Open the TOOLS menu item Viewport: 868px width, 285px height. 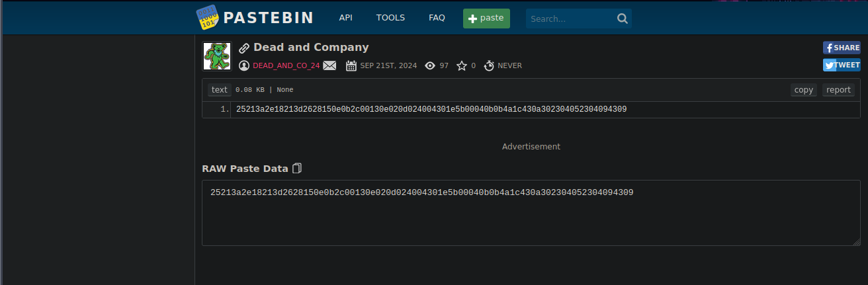[x=390, y=18]
